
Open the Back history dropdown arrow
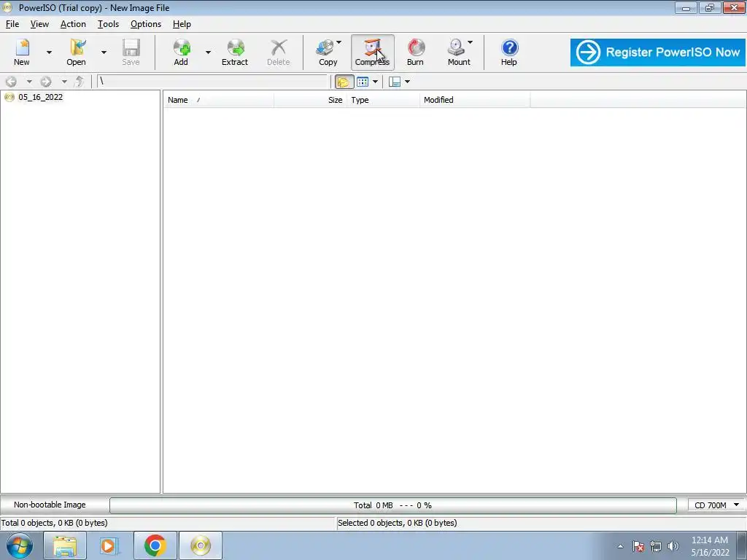28,82
